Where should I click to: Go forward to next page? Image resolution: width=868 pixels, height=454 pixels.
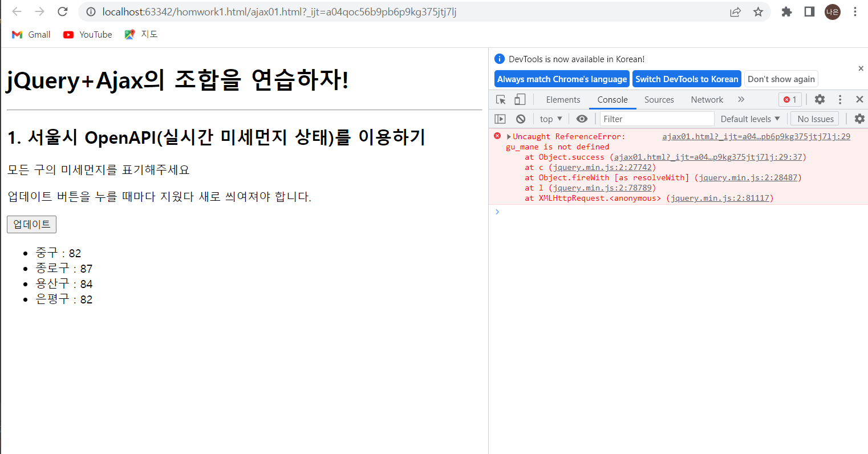point(40,11)
